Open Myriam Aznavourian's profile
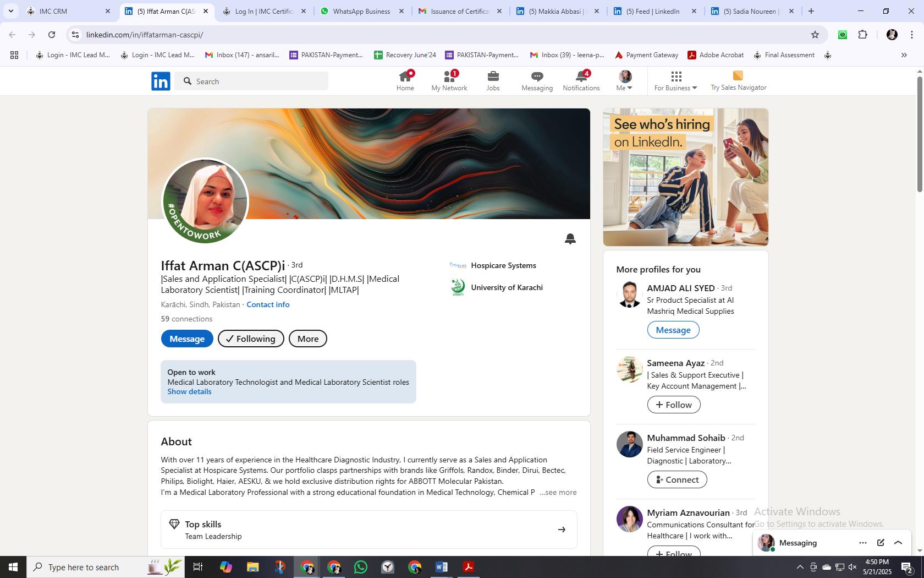Screen dimensions: 924x578 (688, 512)
